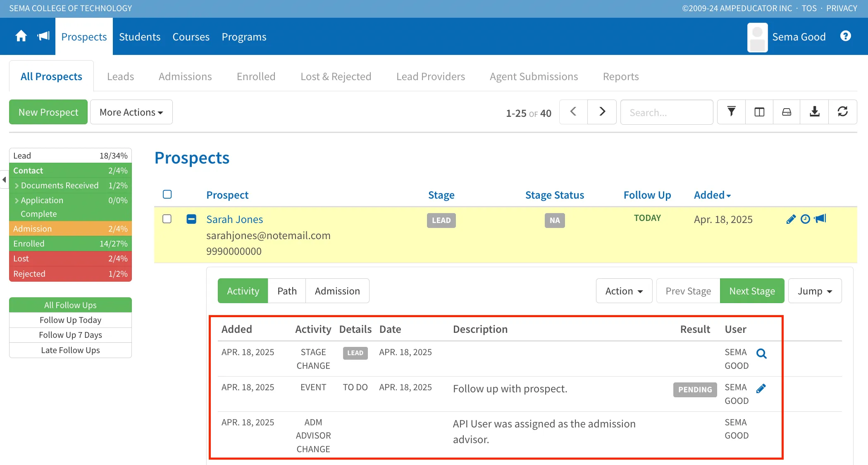Go to next page of results
This screenshot has width=868, height=465.
602,112
